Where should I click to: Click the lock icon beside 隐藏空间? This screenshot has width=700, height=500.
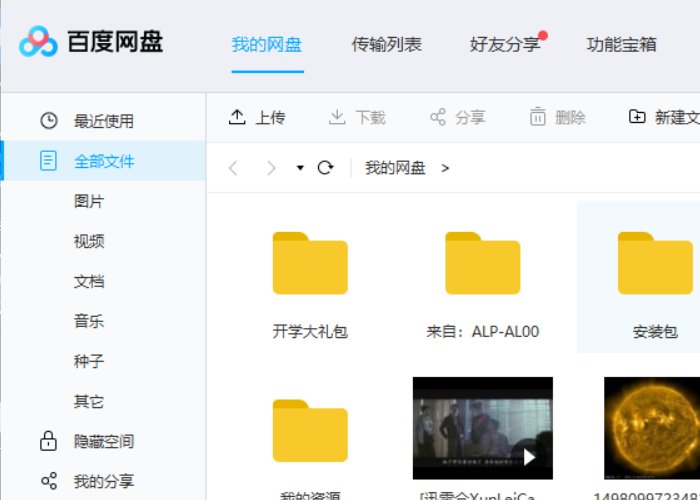coord(48,441)
